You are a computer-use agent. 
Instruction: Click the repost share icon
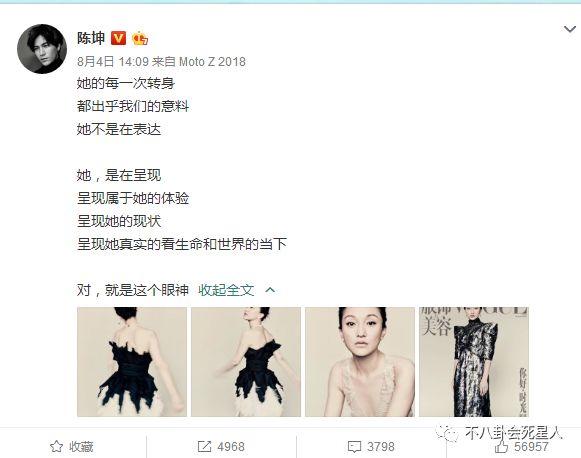point(204,447)
